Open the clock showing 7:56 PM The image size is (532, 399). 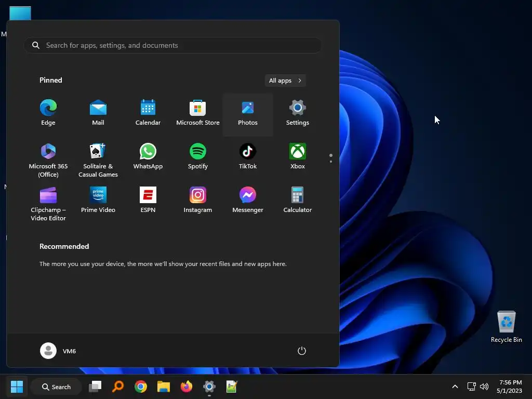pos(509,387)
